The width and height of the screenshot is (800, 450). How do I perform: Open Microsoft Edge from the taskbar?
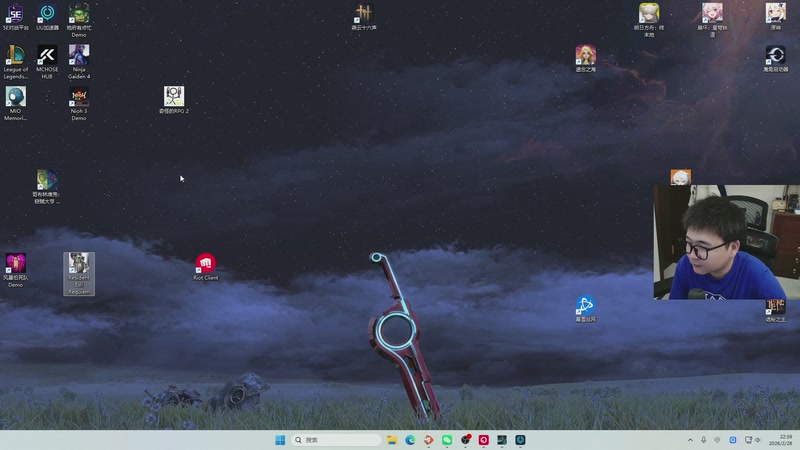tap(410, 440)
